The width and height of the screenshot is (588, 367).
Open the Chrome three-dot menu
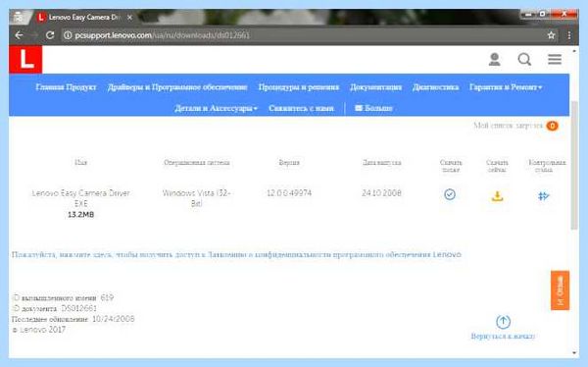[x=569, y=35]
